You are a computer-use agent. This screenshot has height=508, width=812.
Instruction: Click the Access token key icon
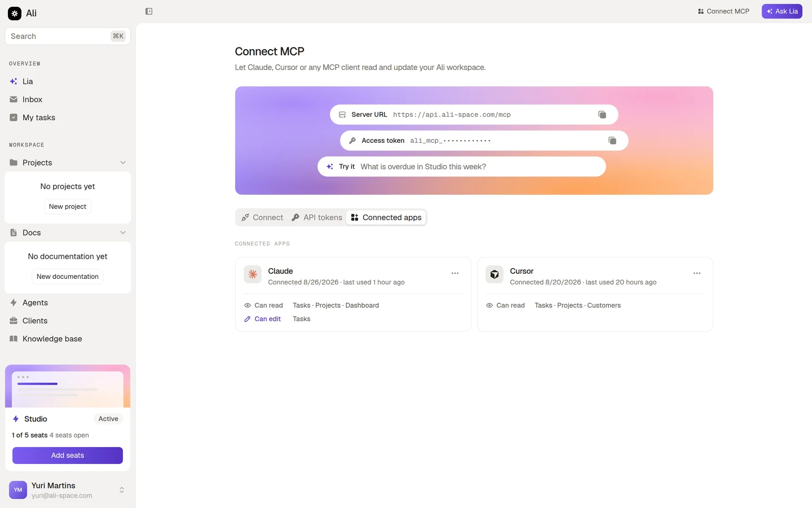tap(352, 141)
